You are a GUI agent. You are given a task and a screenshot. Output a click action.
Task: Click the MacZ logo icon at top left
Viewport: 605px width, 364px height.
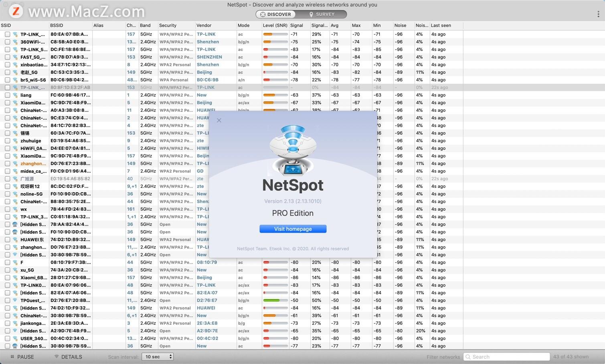pyautogui.click(x=16, y=12)
